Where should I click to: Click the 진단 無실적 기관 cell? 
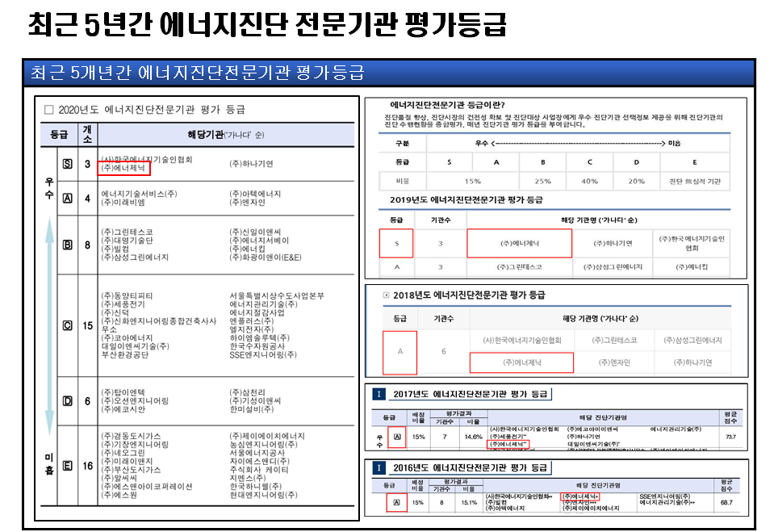point(695,181)
